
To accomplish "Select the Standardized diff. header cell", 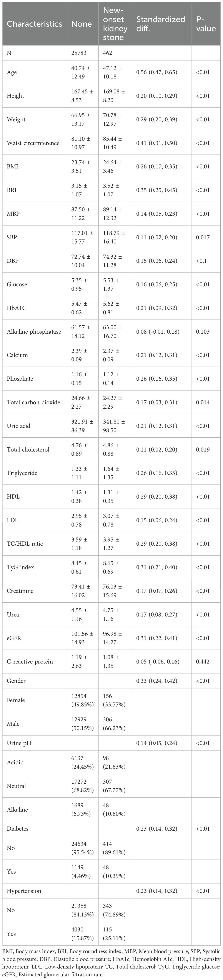I will tap(160, 24).
